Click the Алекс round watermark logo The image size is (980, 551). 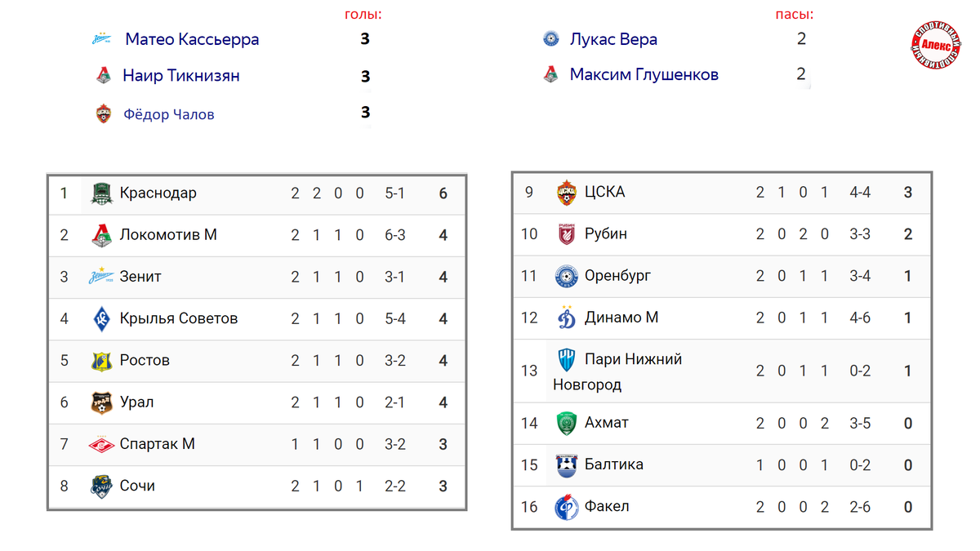coord(935,46)
